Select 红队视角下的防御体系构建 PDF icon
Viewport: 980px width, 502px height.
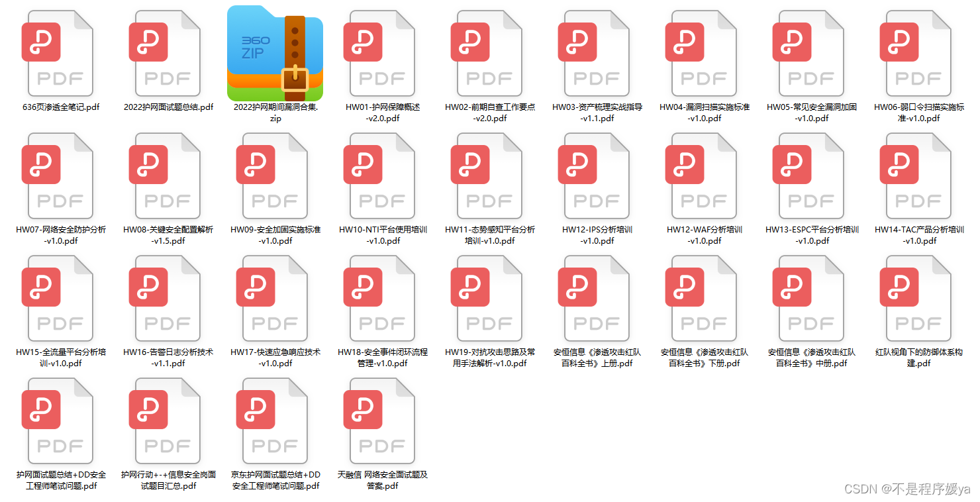tap(915, 298)
